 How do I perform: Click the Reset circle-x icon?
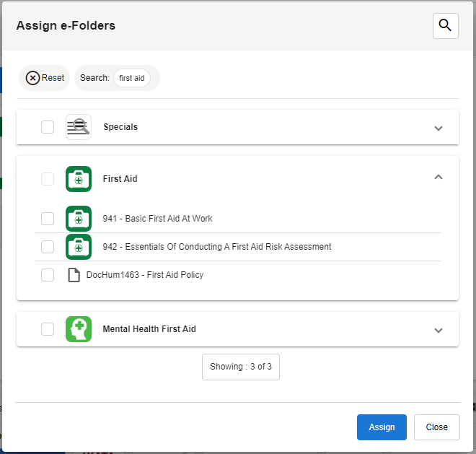(x=33, y=78)
